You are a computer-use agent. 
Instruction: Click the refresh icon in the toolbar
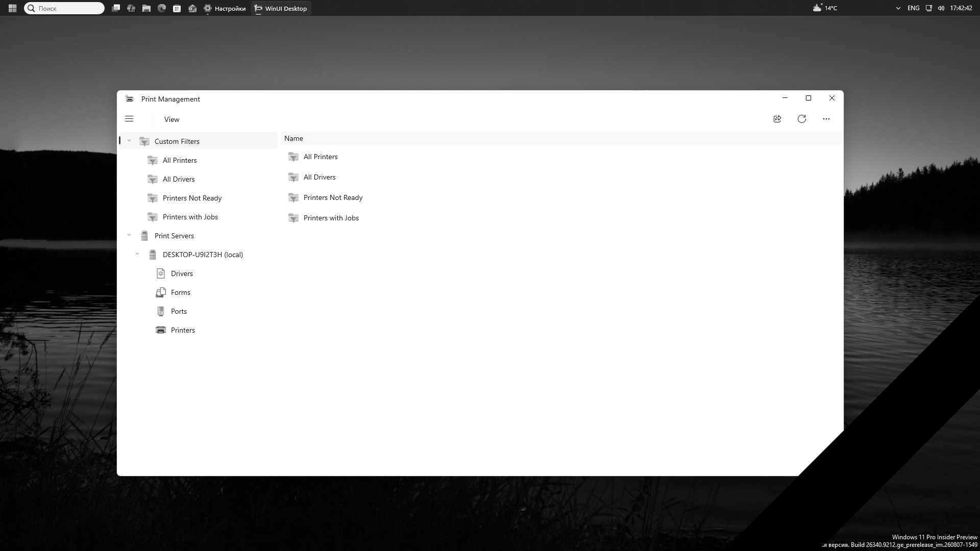click(x=802, y=119)
